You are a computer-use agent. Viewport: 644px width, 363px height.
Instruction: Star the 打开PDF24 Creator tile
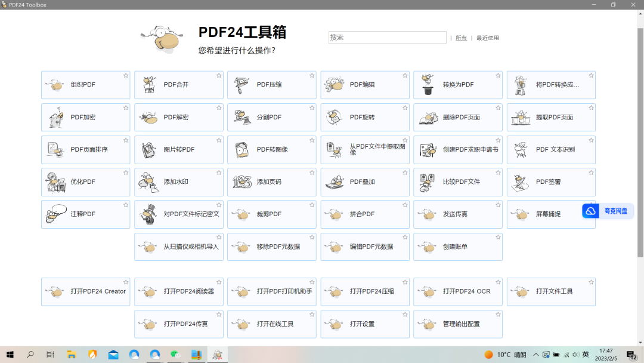126,282
